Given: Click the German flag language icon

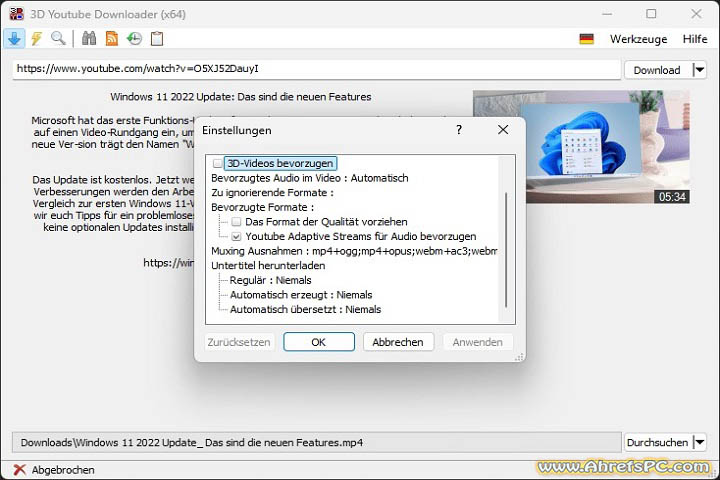Looking at the screenshot, I should (586, 39).
